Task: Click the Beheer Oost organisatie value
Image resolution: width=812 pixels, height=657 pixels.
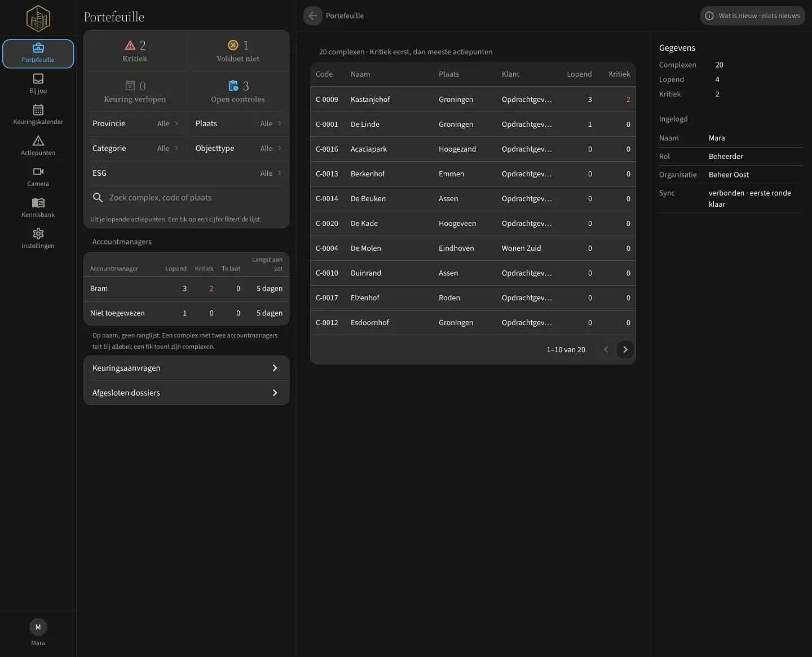Action: [729, 175]
